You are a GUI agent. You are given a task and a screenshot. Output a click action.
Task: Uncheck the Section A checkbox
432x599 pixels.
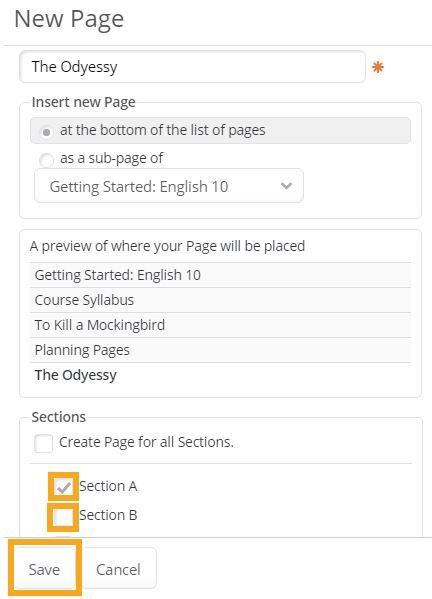[63, 487]
